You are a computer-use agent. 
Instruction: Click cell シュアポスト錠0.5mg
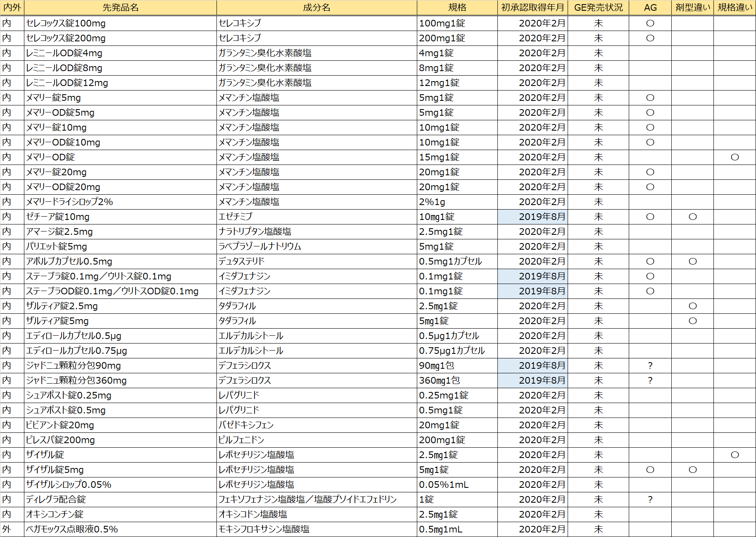click(120, 410)
